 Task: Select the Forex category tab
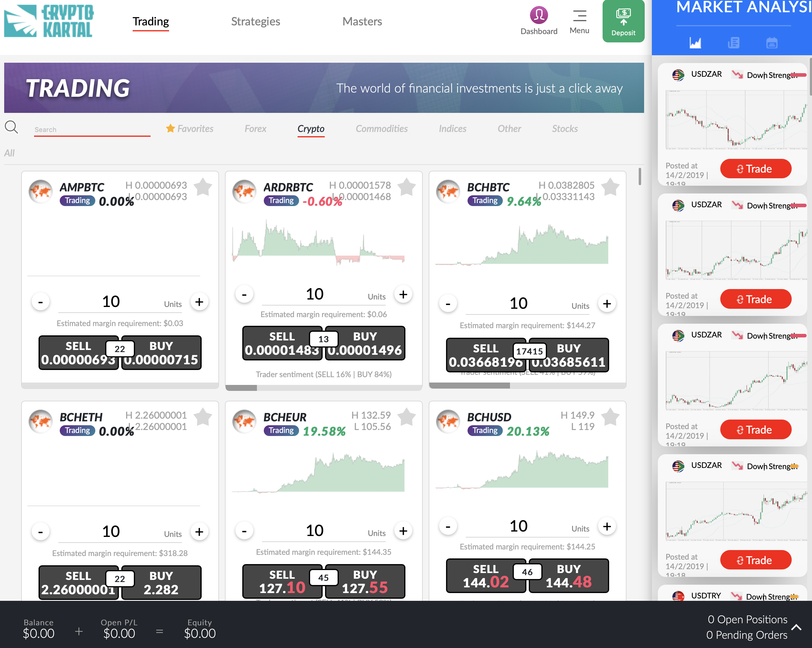pyautogui.click(x=255, y=129)
